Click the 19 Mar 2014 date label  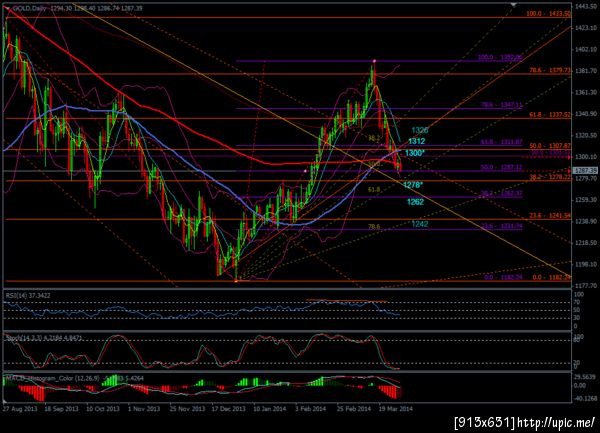pyautogui.click(x=396, y=409)
